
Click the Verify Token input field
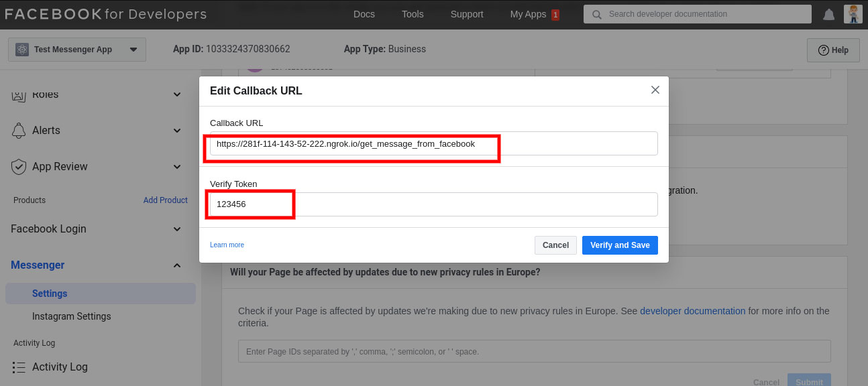point(433,204)
